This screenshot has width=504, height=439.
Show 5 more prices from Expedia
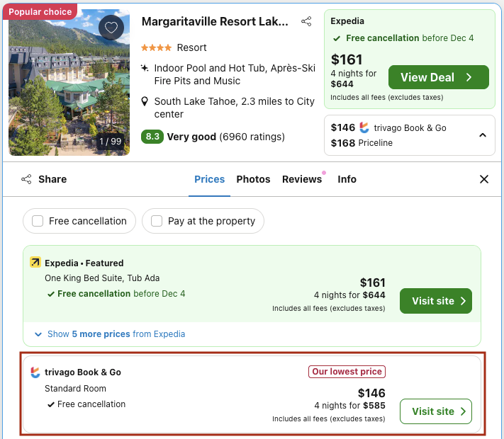click(x=116, y=333)
